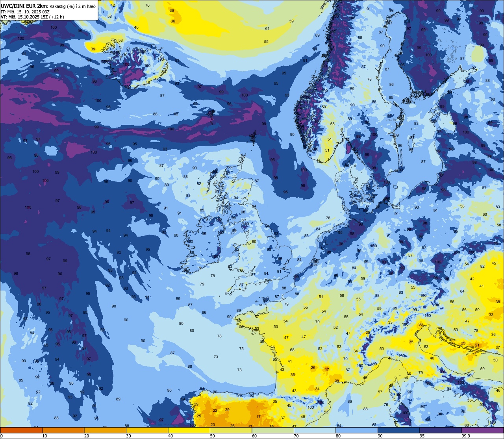Screen dimensions: 504x439
Task: Pick the yellow legend segment between 40 and 50
Action: coord(189,430)
